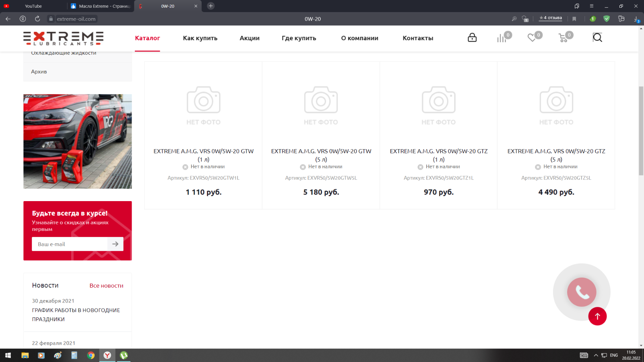Screen dimensions: 644x362
Task: Open the О компании menu item
Action: (x=360, y=38)
